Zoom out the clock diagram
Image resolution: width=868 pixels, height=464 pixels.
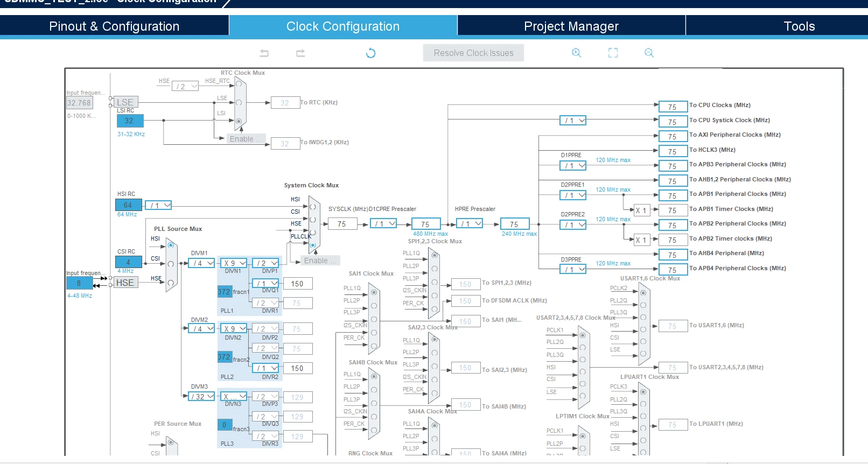[649, 53]
